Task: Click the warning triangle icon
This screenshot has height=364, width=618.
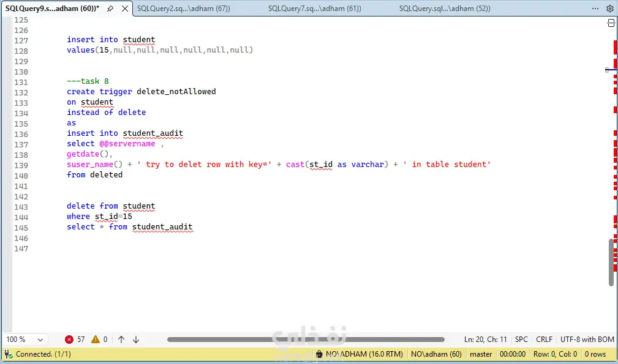Action: tap(96, 339)
